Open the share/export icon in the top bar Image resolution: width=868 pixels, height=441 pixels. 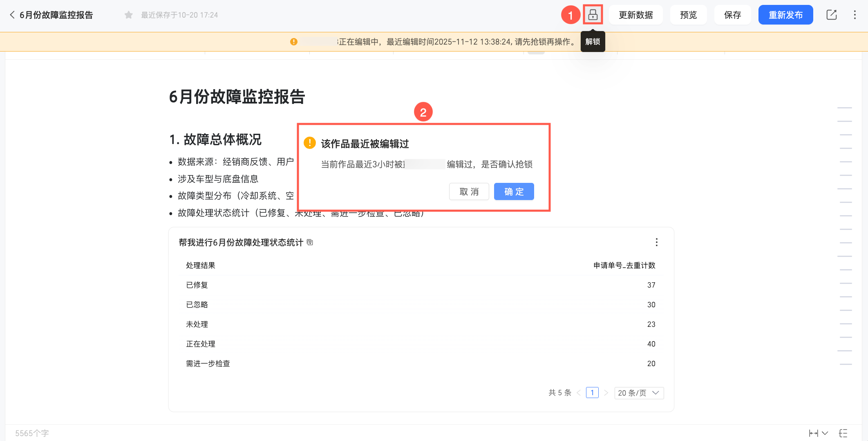tap(832, 15)
